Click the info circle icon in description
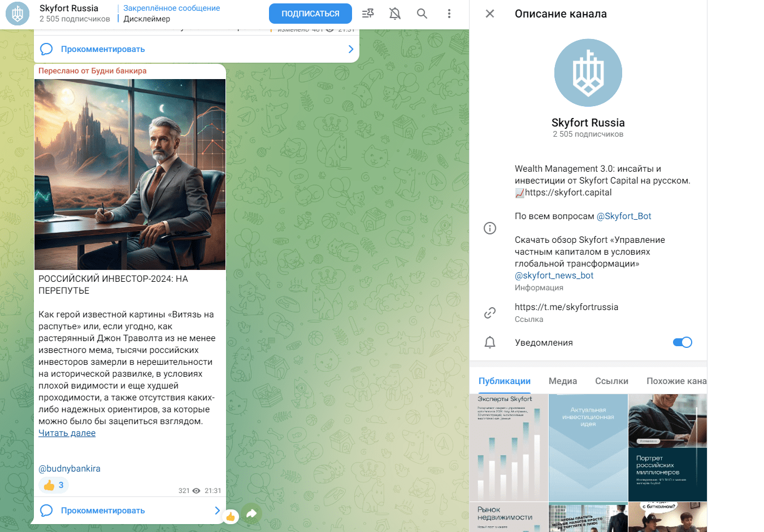Viewport: 764px width, 532px height. click(x=490, y=228)
